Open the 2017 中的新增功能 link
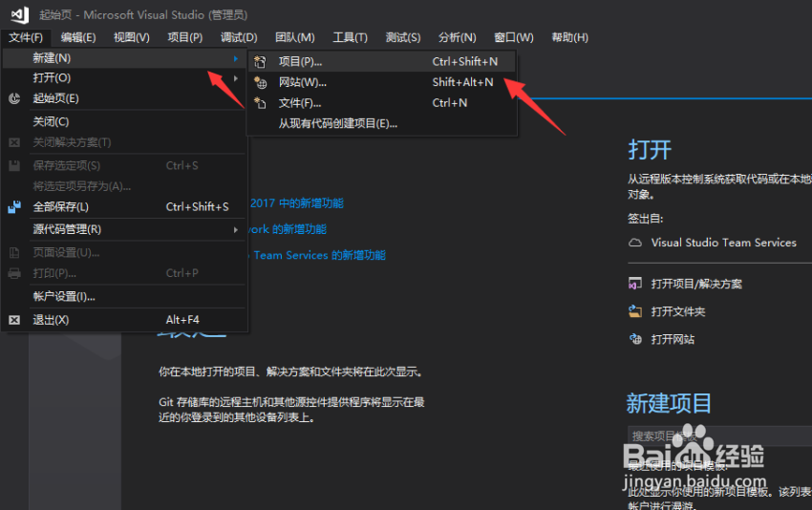 297,203
